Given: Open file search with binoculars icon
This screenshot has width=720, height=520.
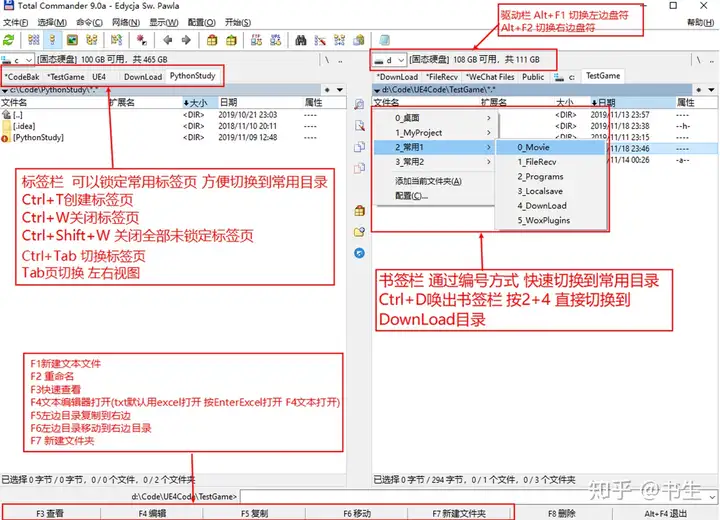Looking at the screenshot, I should tap(301, 40).
